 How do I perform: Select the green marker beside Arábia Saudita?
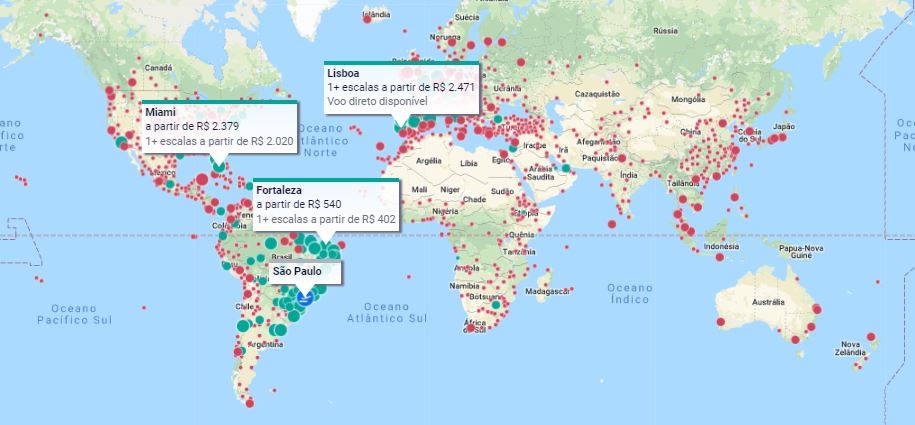(566, 168)
